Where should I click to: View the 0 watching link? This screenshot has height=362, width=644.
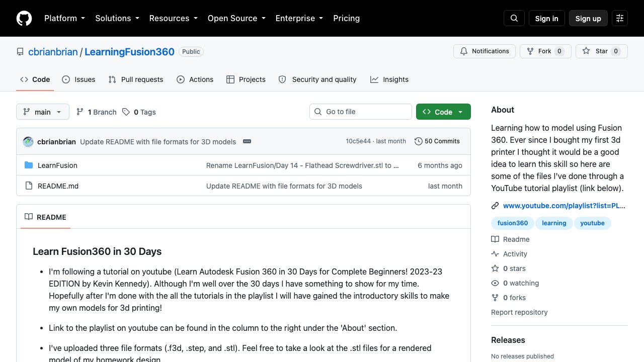click(x=515, y=283)
